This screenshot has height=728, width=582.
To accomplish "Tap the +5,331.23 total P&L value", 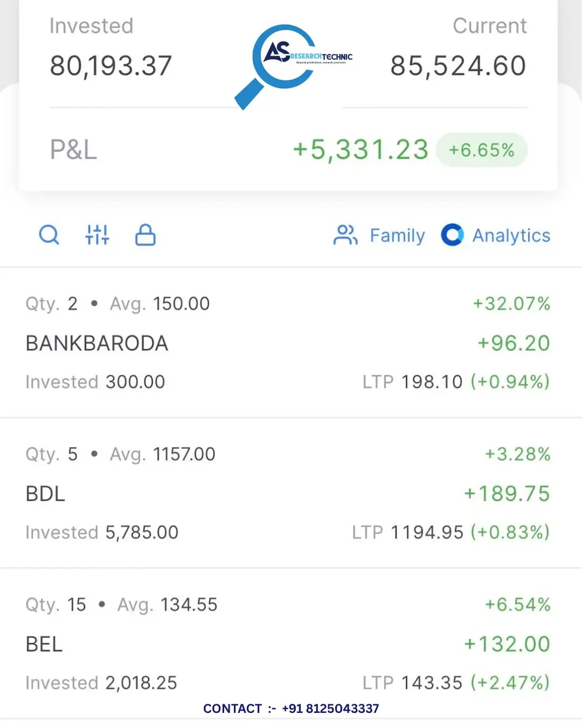I will (x=361, y=149).
